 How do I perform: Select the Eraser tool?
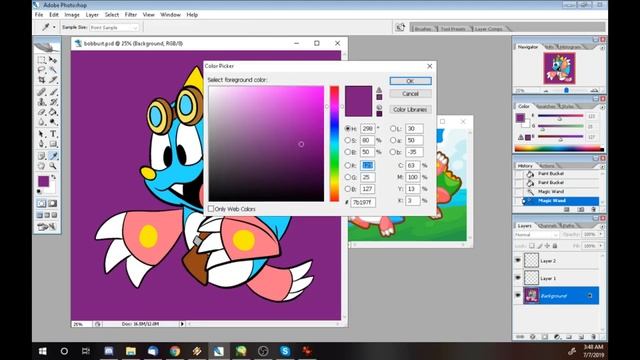pos(42,112)
